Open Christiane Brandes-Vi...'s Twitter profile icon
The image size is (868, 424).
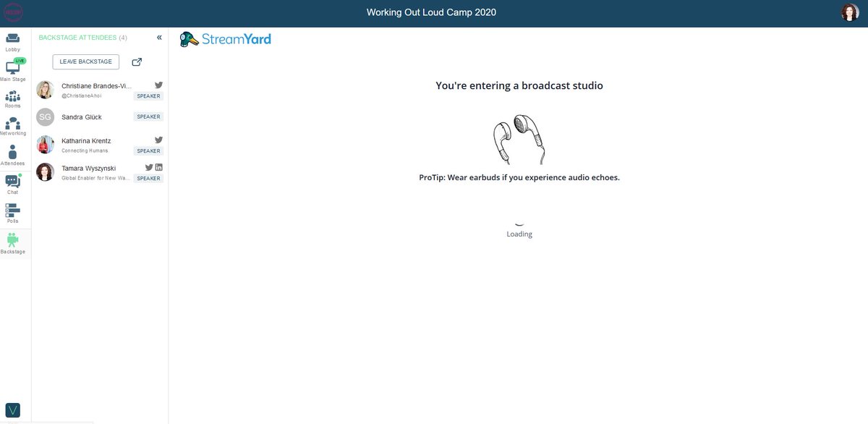[159, 85]
